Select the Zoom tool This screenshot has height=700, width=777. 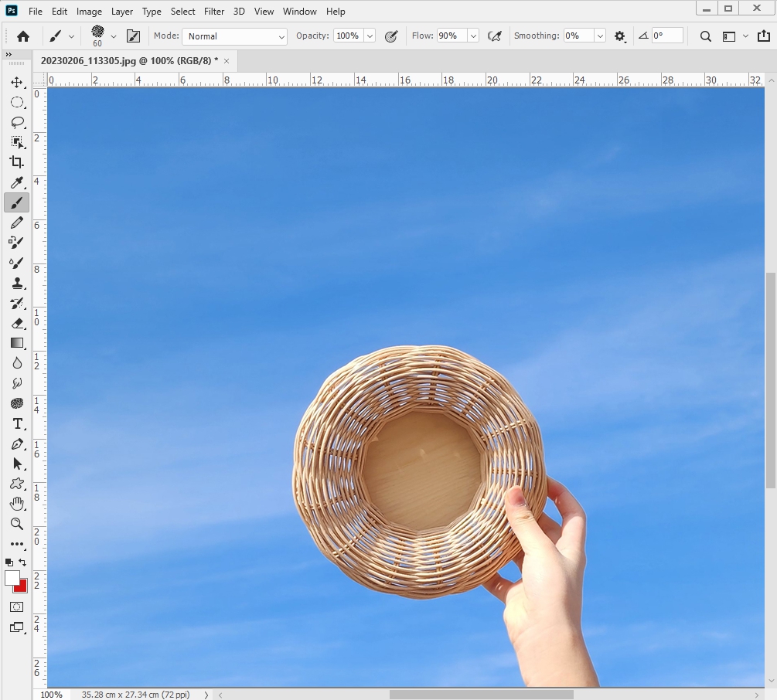[17, 524]
